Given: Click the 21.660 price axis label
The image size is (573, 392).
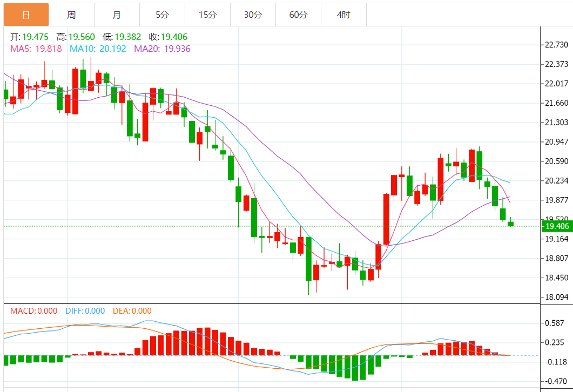Looking at the screenshot, I should 557,103.
